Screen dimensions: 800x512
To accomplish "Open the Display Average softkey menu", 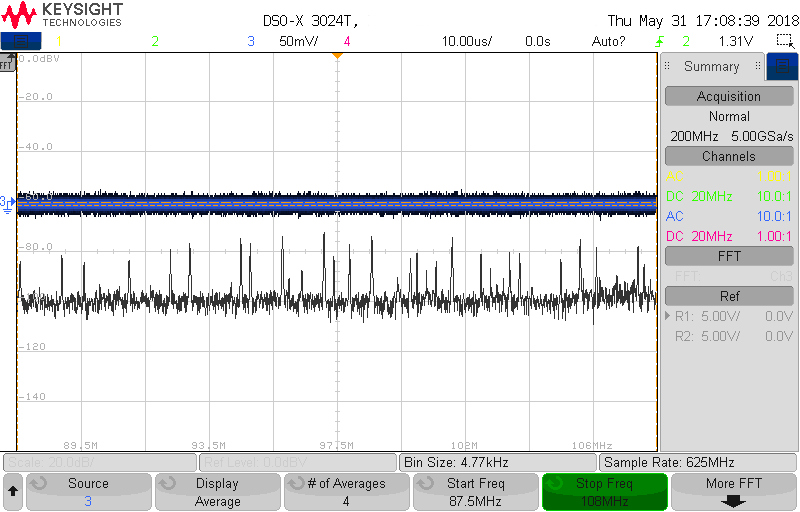I will point(217,492).
